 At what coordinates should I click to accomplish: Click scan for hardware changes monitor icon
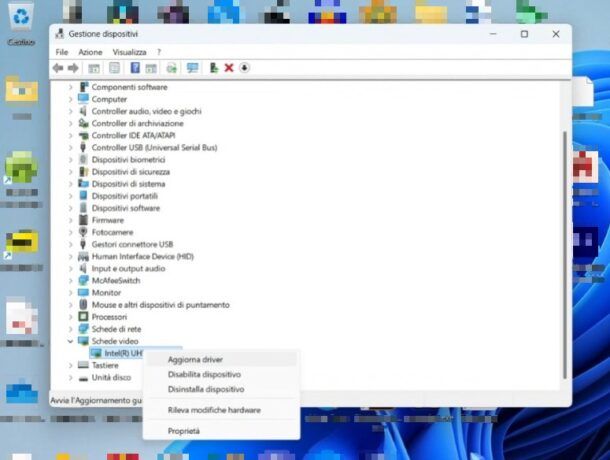click(192, 68)
